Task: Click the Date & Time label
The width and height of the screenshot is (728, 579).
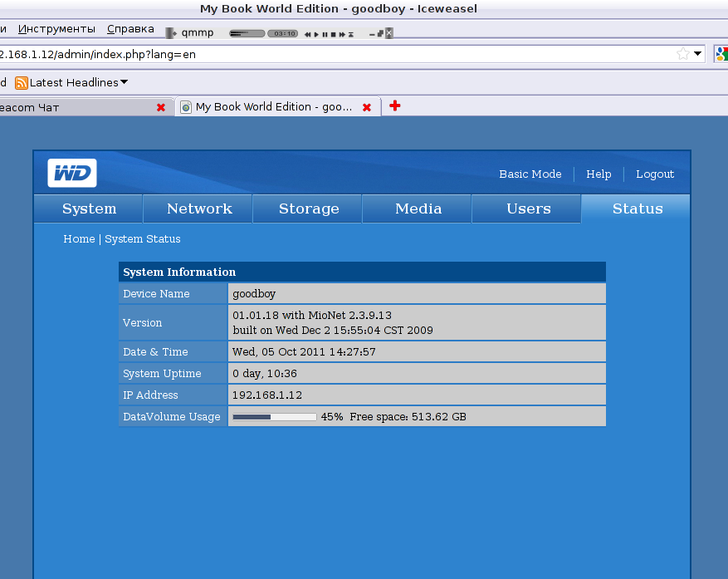Action: (155, 351)
